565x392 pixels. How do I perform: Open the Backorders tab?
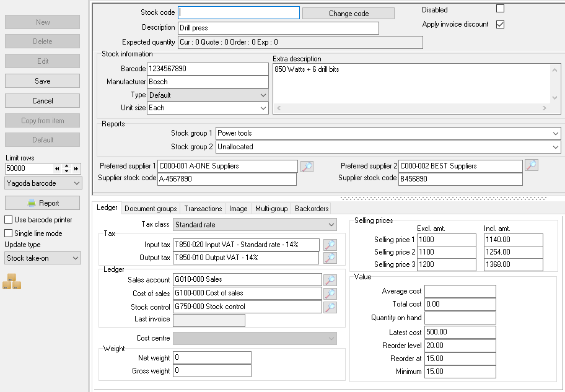(311, 209)
